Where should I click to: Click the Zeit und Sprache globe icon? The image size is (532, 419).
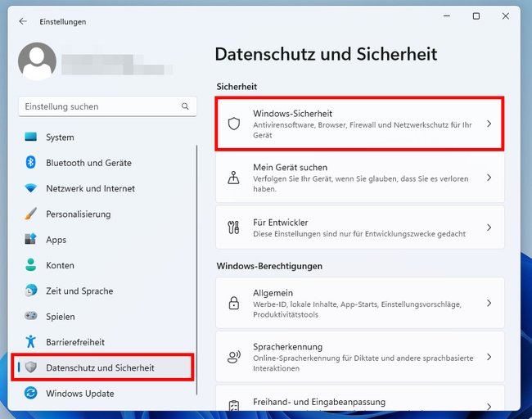(31, 291)
